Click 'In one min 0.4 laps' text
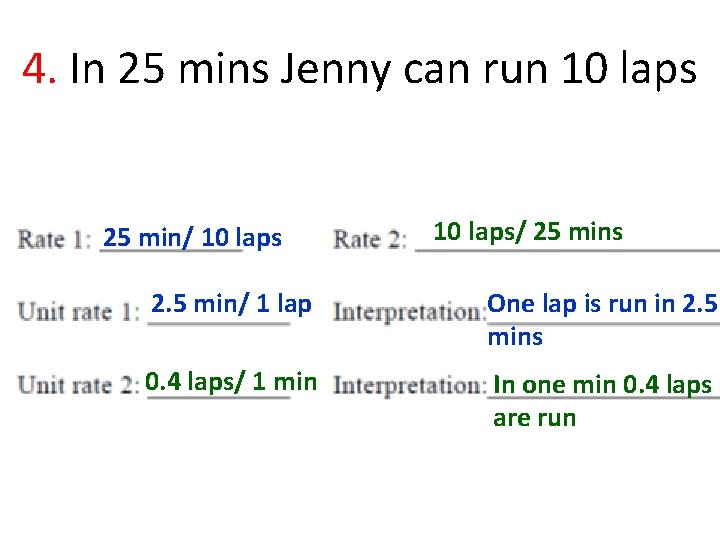 click(x=602, y=384)
